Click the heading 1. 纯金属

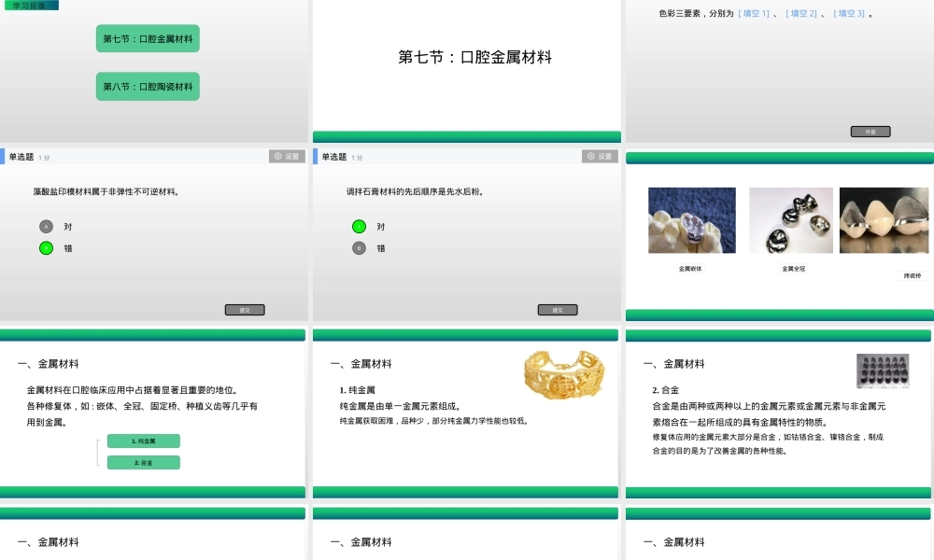point(358,390)
